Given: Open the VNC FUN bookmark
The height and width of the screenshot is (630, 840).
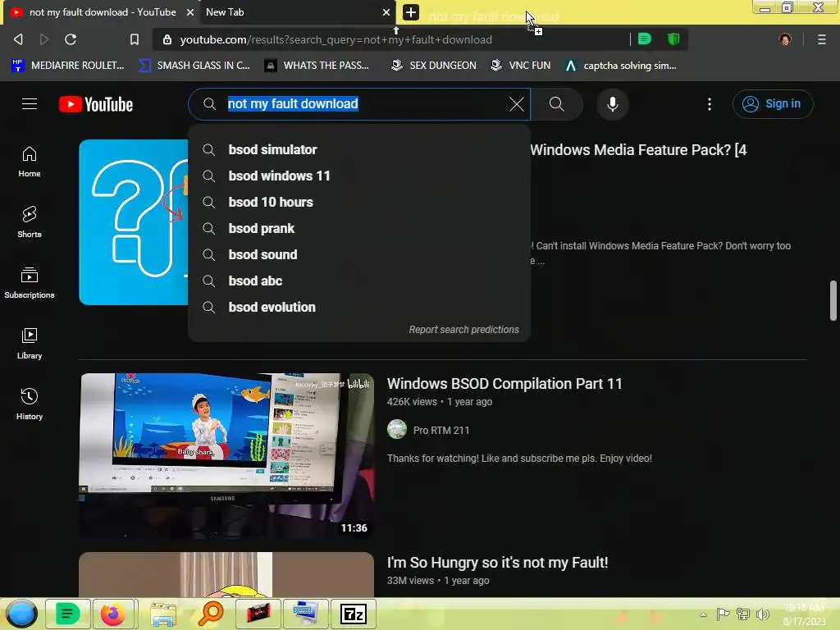Looking at the screenshot, I should click(520, 66).
